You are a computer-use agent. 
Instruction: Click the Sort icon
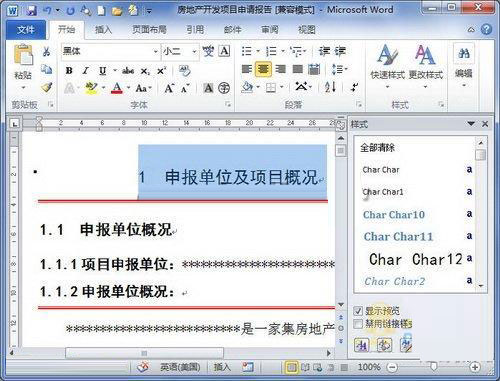(330, 87)
